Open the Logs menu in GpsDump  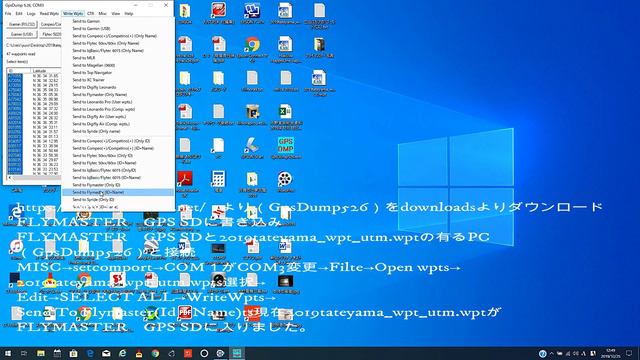tap(31, 13)
